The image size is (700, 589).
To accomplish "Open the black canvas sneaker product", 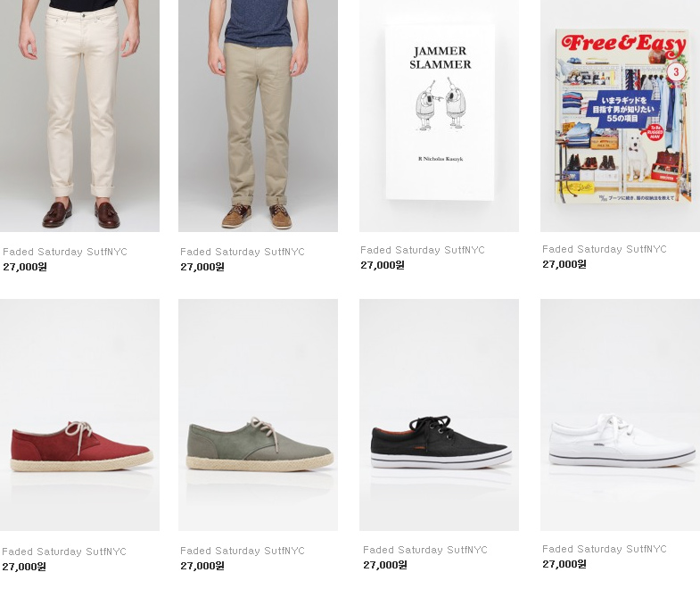I will [x=439, y=415].
